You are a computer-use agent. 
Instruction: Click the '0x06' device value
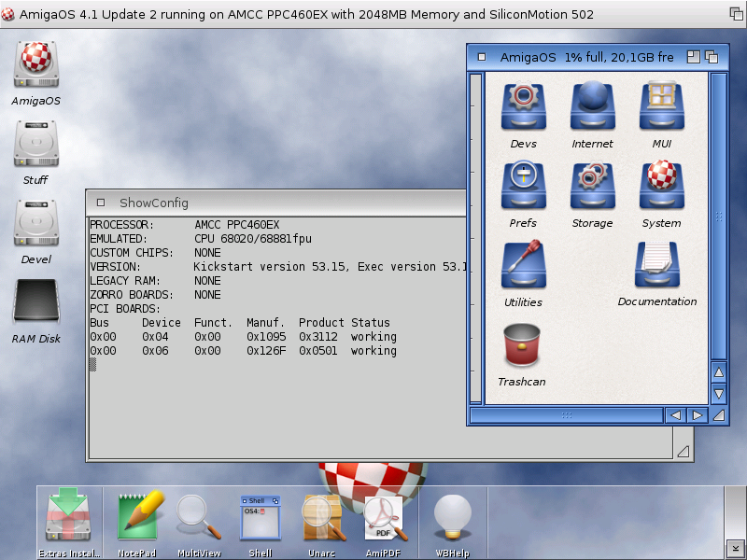[x=155, y=351]
